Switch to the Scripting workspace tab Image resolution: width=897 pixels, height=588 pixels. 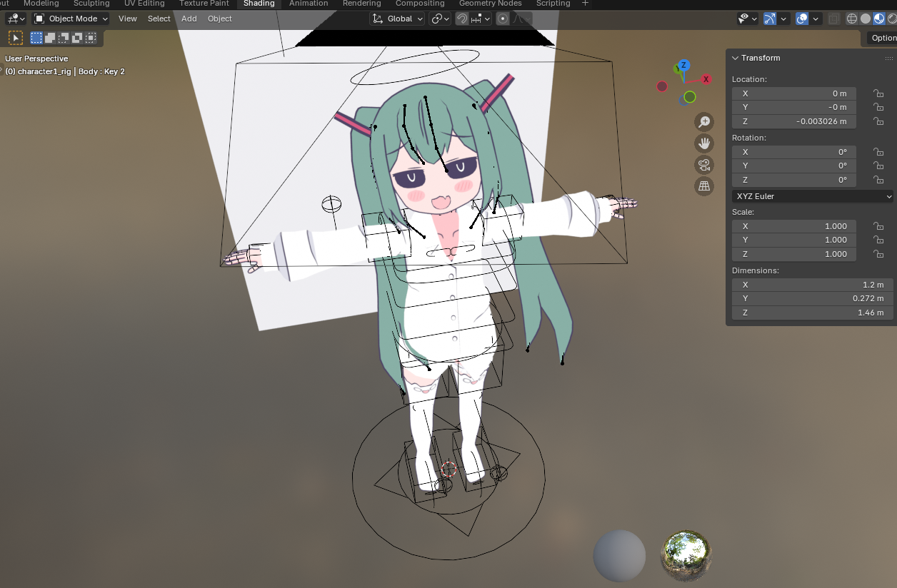tap(553, 4)
